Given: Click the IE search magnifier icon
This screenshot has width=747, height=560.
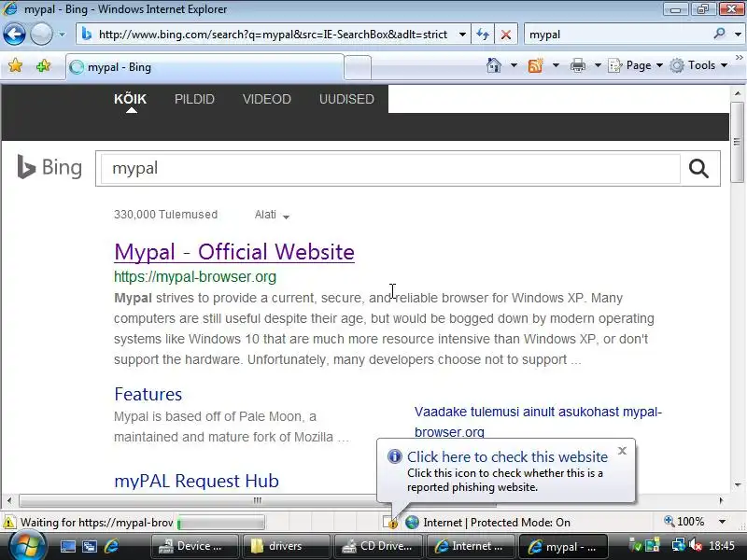Looking at the screenshot, I should (x=719, y=34).
